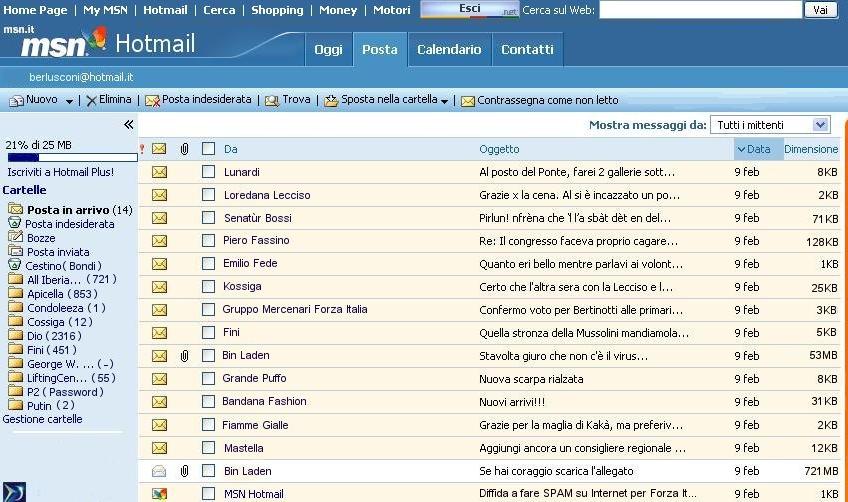This screenshot has width=848, height=502.
Task: Click the Elimina delete X icon
Action: (x=91, y=101)
